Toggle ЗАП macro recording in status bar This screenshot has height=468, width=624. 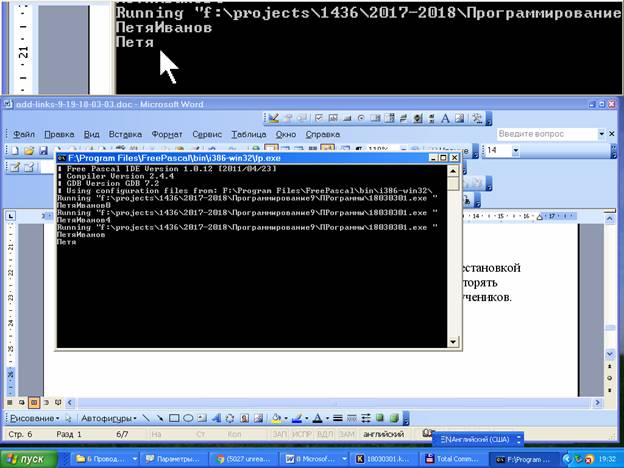coord(280,434)
